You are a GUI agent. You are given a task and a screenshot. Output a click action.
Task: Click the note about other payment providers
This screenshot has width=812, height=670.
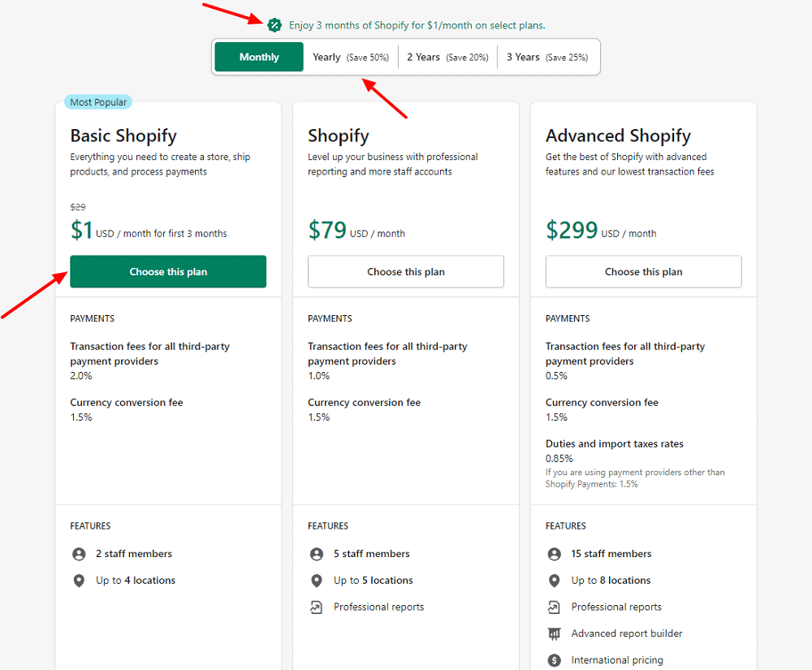636,478
